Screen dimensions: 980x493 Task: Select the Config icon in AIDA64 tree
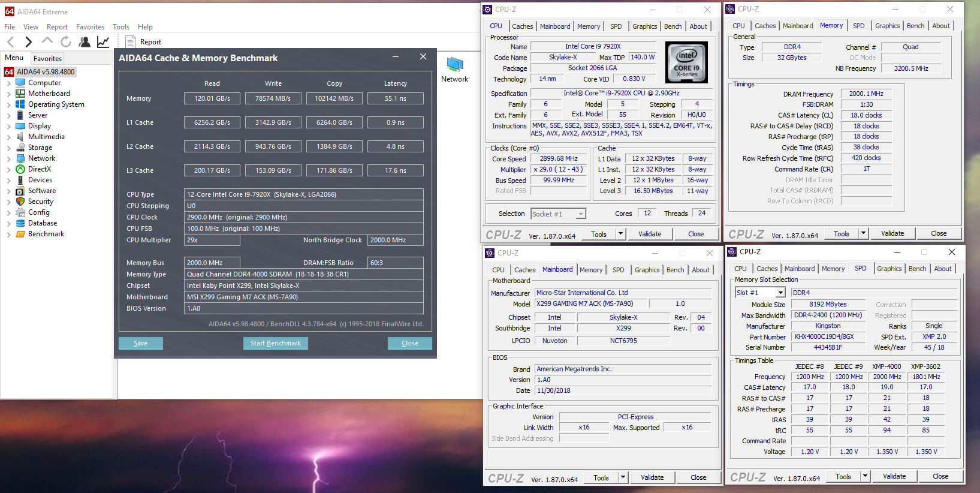point(20,212)
